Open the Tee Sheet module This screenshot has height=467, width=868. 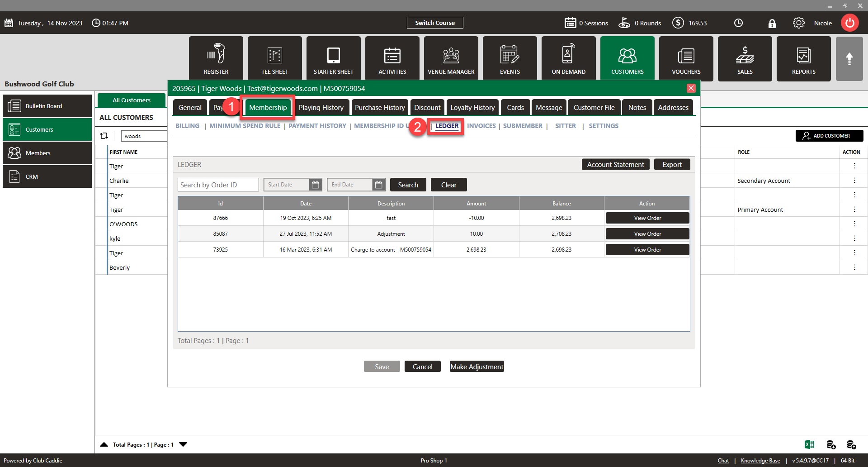tap(275, 59)
